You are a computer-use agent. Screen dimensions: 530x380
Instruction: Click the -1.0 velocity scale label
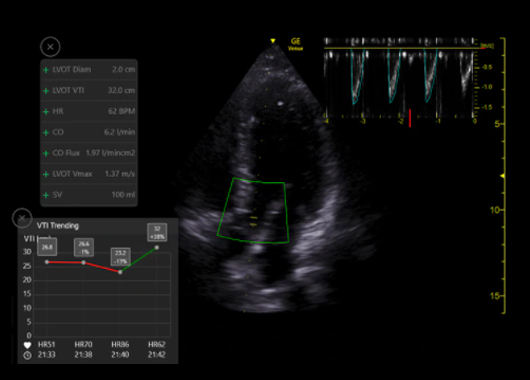pos(487,87)
